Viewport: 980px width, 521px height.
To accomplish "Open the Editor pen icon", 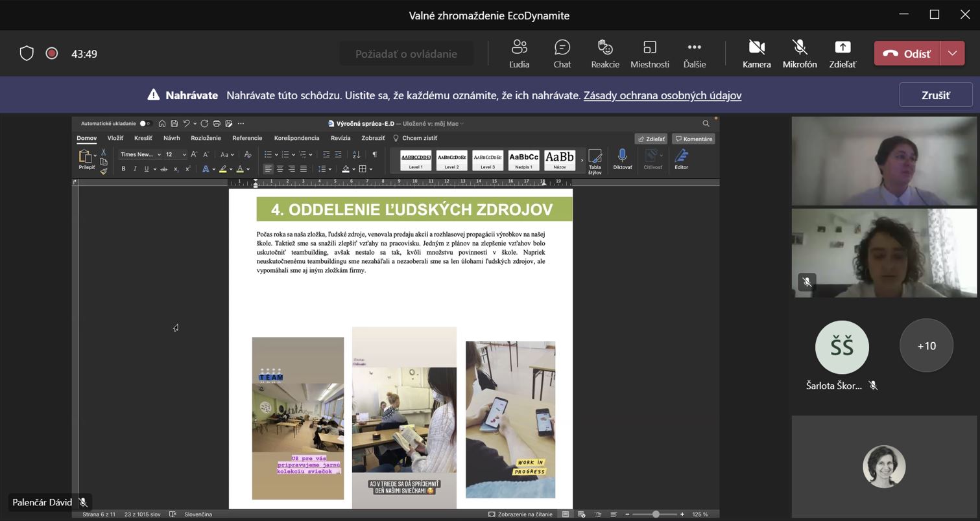I will [x=681, y=159].
